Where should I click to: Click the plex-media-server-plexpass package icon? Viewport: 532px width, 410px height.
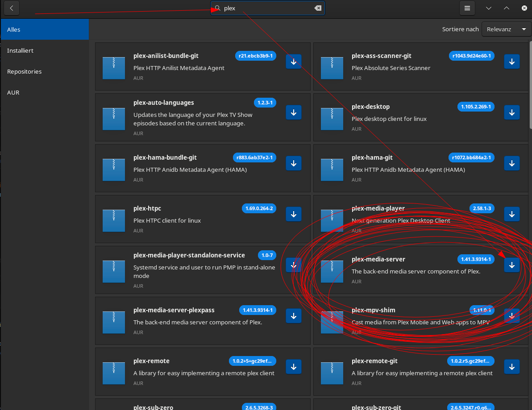[114, 322]
